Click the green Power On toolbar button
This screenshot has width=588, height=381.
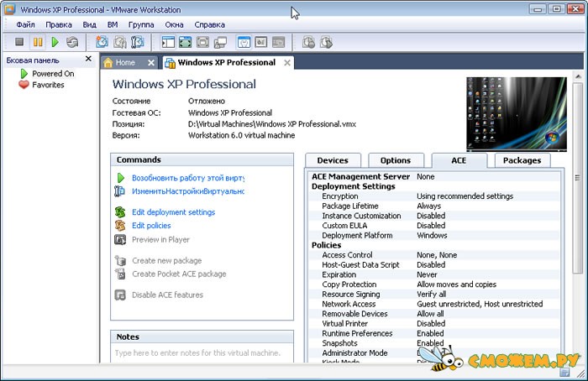tap(55, 42)
